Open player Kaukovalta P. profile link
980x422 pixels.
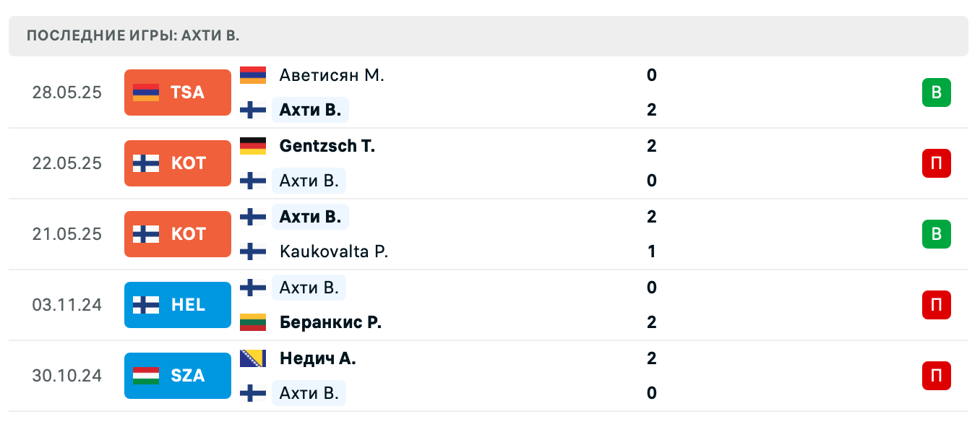point(334,251)
